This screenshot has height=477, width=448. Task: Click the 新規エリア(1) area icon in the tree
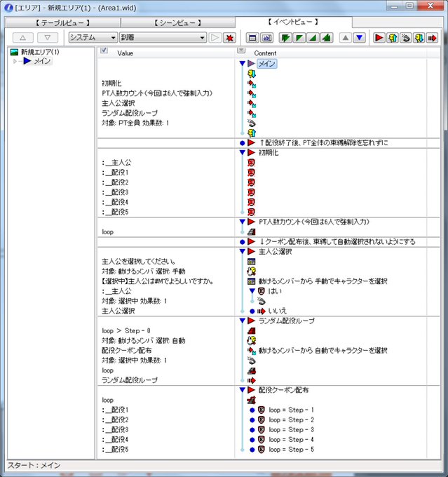click(14, 52)
